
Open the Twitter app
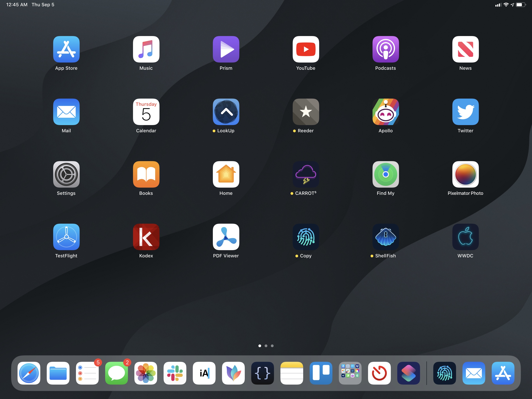coord(466,112)
